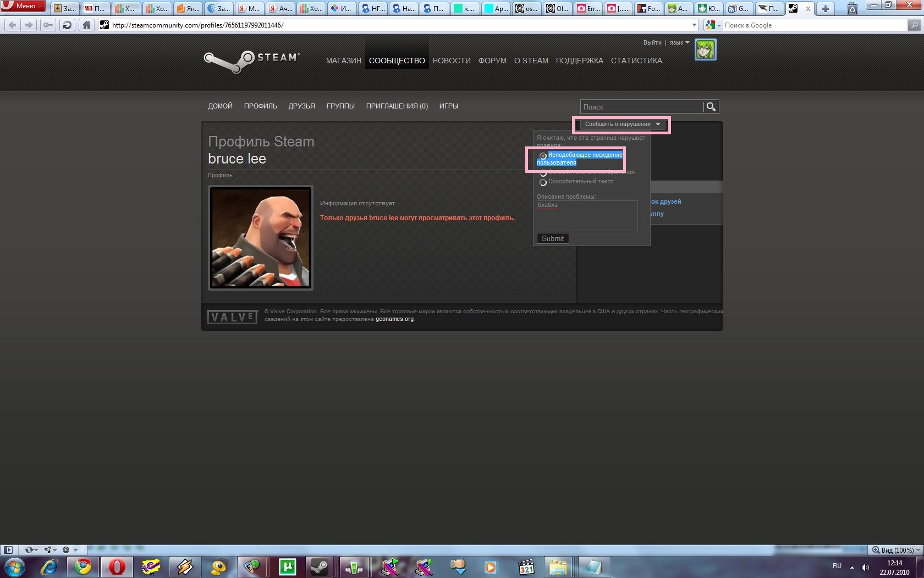Click the Google search engine icon
The width and height of the screenshot is (924, 578).
(x=710, y=25)
